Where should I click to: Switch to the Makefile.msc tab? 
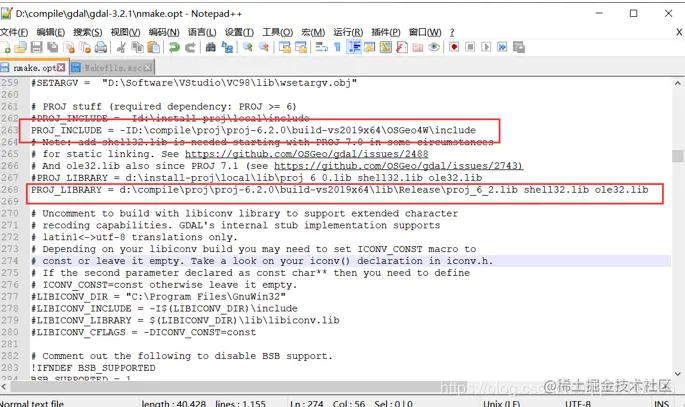[x=112, y=68]
